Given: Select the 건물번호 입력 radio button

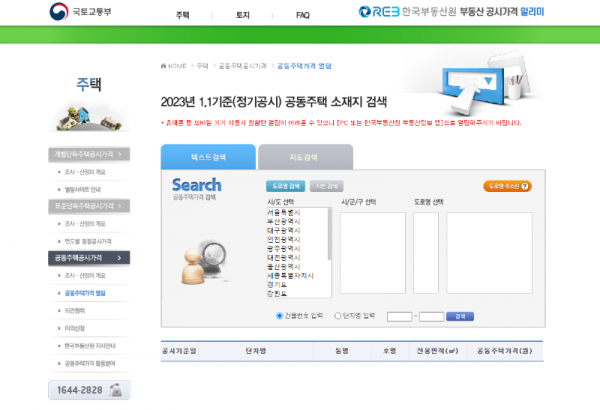Looking at the screenshot, I should pyautogui.click(x=279, y=316).
